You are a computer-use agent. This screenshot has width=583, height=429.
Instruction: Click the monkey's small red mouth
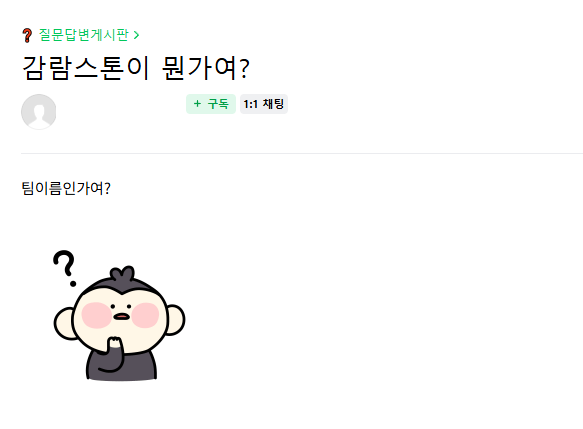[x=121, y=317]
